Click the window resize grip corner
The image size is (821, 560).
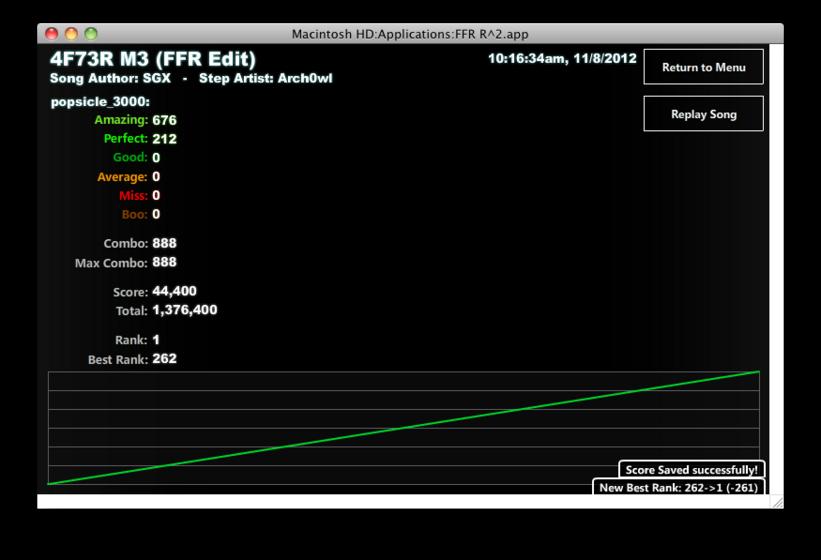(x=778, y=502)
